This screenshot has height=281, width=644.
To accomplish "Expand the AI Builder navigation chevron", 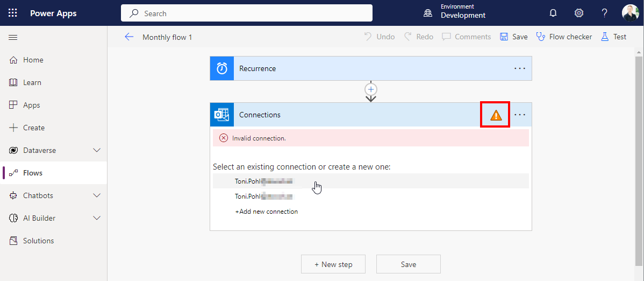I will pyautogui.click(x=97, y=218).
